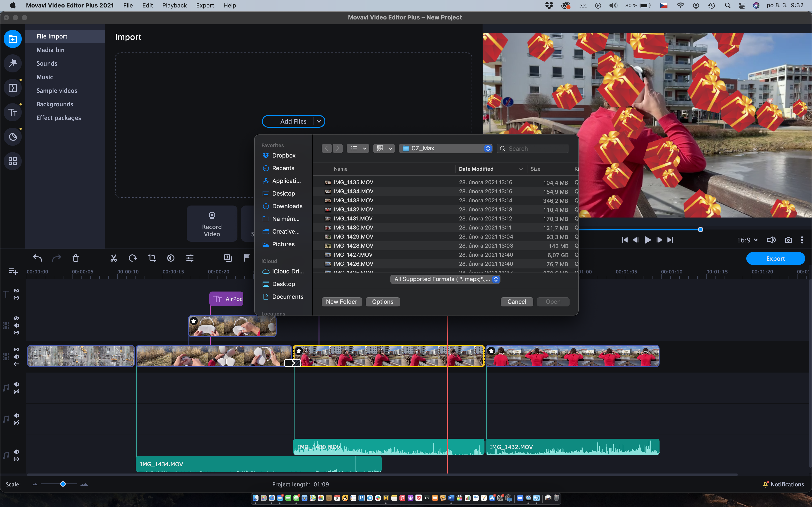
Task: Open the Transitions sidebar icon
Action: (x=13, y=88)
